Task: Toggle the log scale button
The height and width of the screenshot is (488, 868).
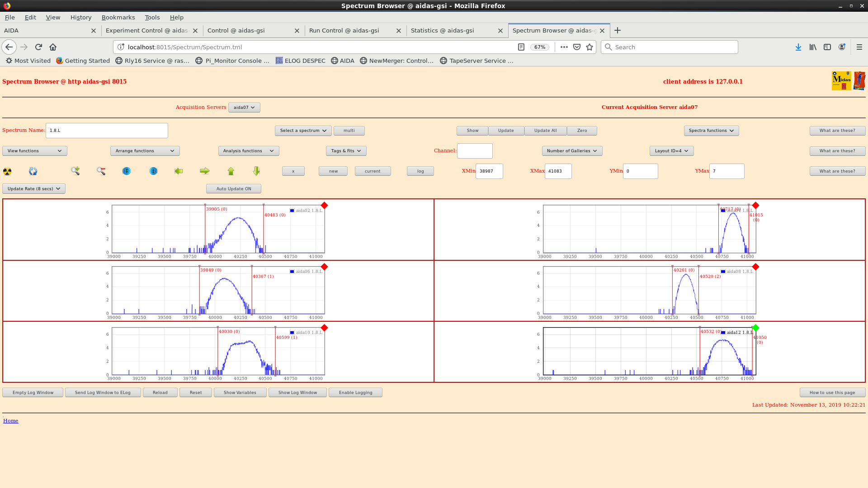Action: [420, 171]
